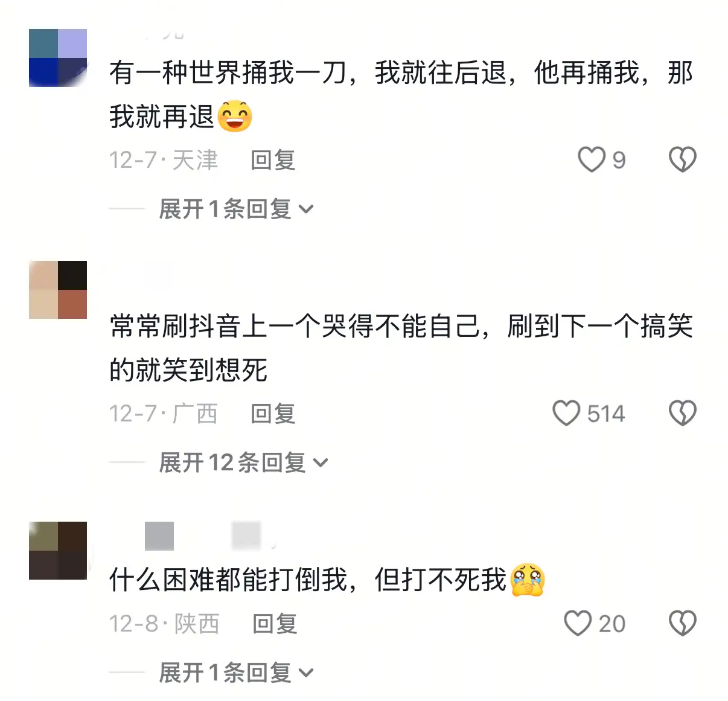Like the Shaanxi comment with 20 likes

tap(578, 623)
